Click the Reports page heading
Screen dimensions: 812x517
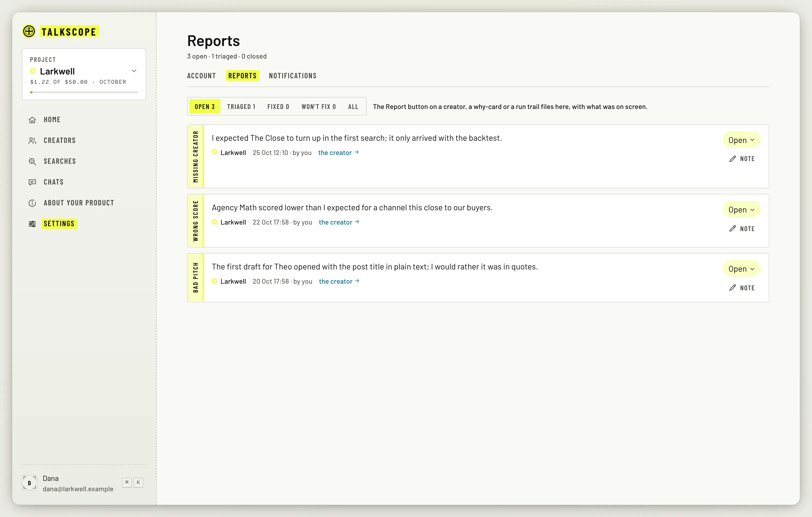tap(213, 41)
